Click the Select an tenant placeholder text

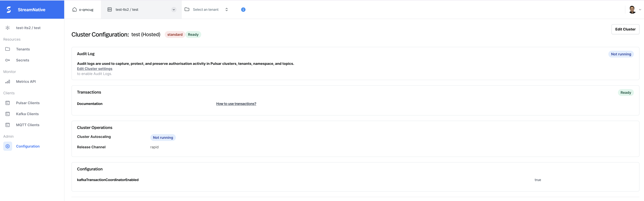point(206,9)
